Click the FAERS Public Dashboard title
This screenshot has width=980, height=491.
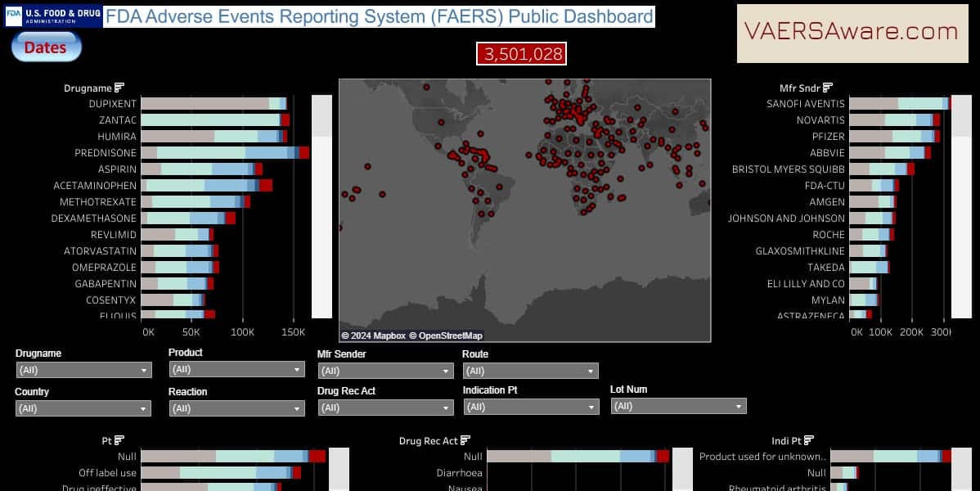click(x=380, y=16)
